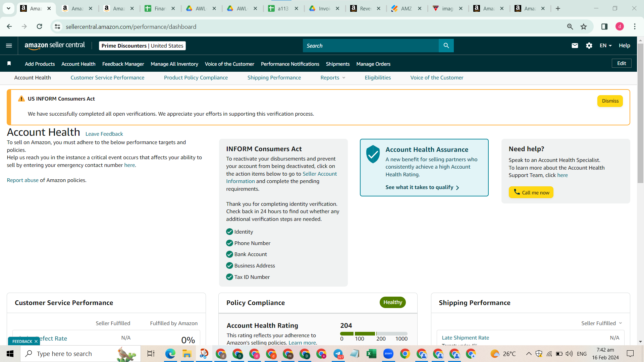Open the notification center icon
Image resolution: width=644 pixels, height=362 pixels.
tap(630, 354)
